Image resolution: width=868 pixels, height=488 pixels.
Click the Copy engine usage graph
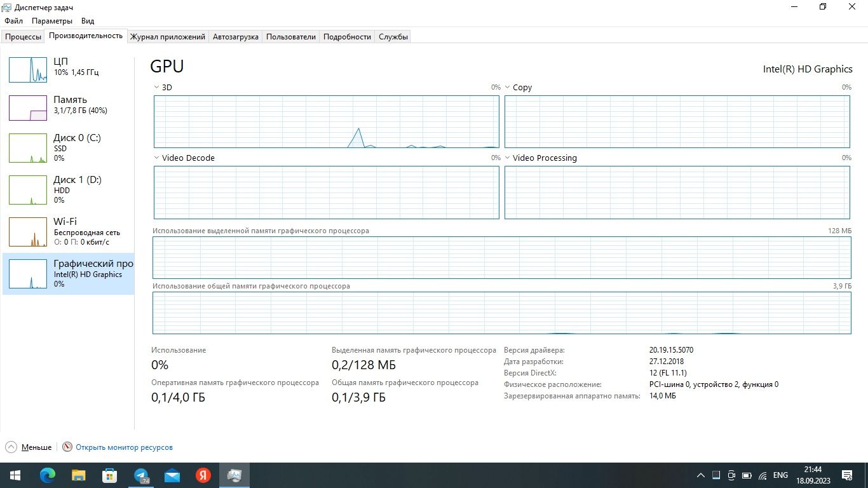click(677, 122)
